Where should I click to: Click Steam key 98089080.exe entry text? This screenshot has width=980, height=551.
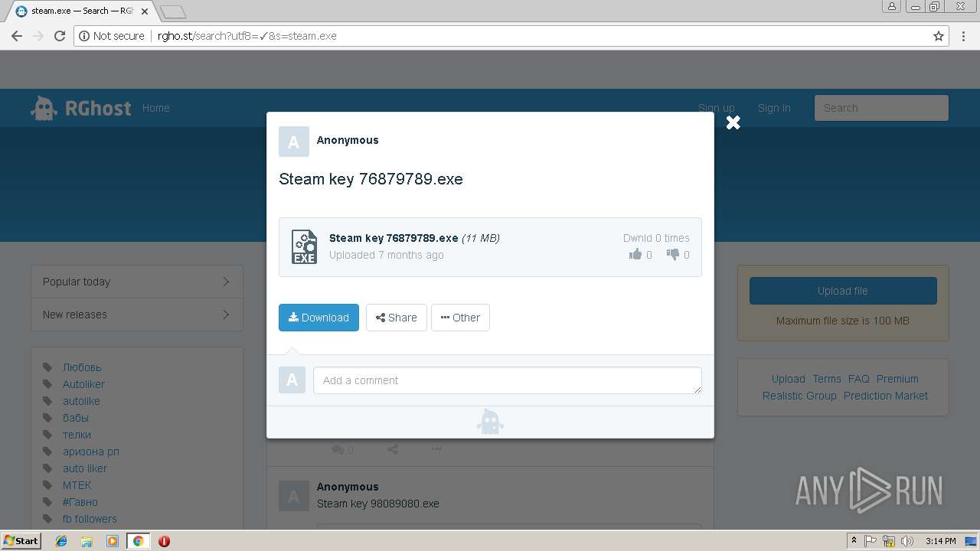click(378, 504)
